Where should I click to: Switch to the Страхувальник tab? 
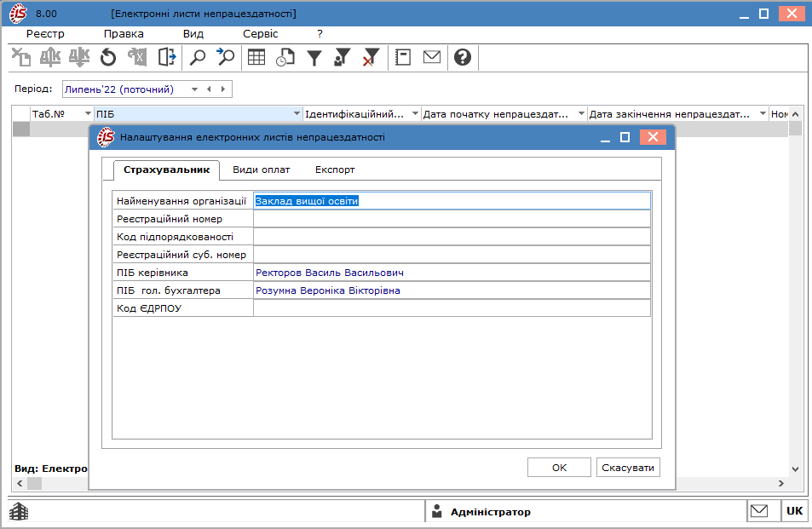(x=166, y=170)
